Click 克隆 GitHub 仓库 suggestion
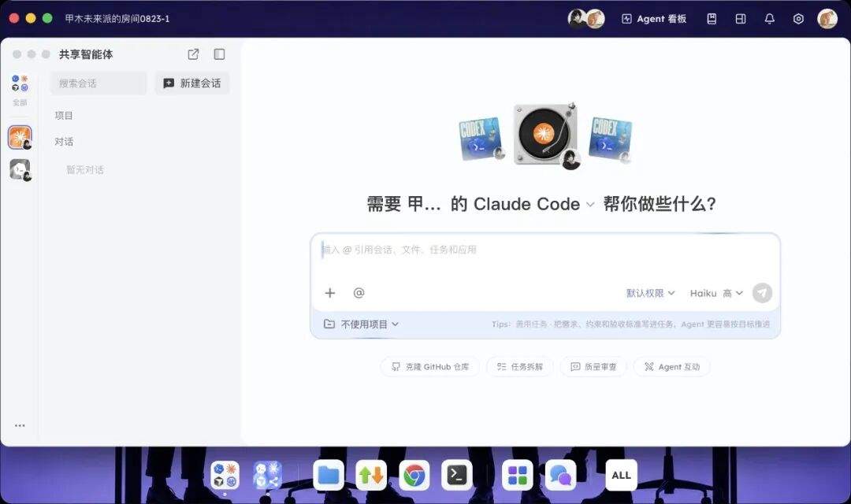Screen dimensions: 851x504 point(430,367)
